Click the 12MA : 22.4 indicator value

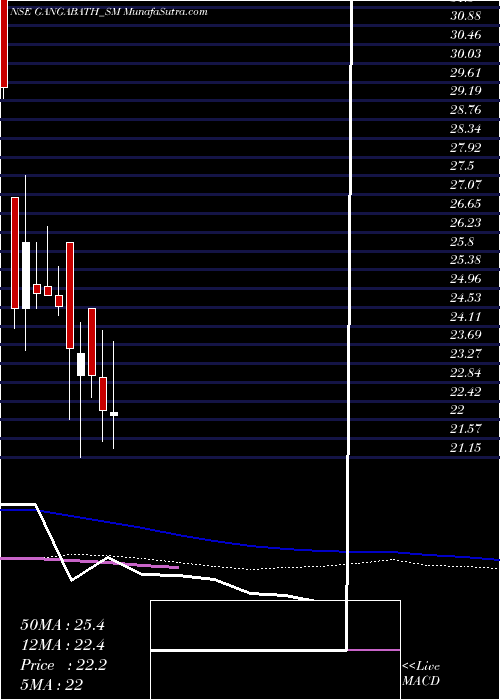[62, 645]
